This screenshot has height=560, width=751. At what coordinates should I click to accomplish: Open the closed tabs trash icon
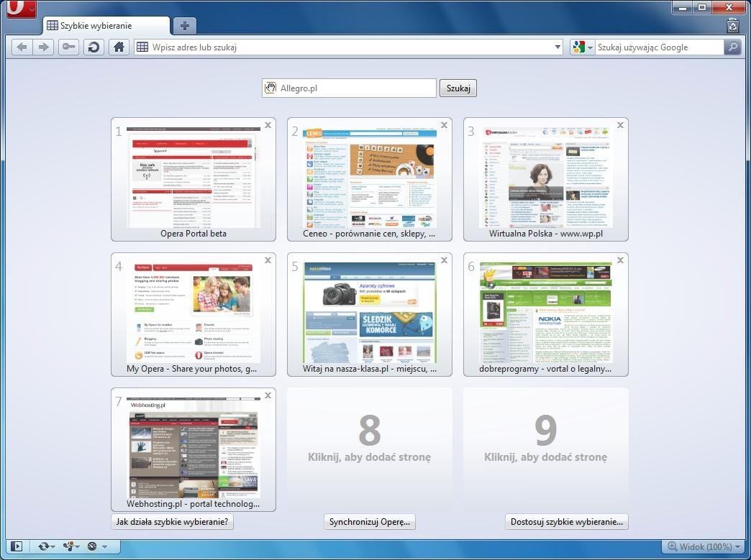point(733,25)
